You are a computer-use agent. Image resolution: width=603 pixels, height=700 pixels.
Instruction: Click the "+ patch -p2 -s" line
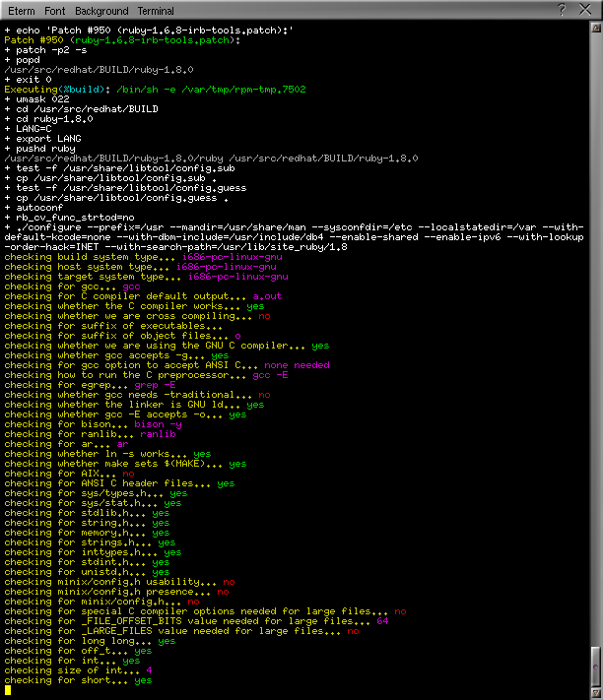point(45,50)
